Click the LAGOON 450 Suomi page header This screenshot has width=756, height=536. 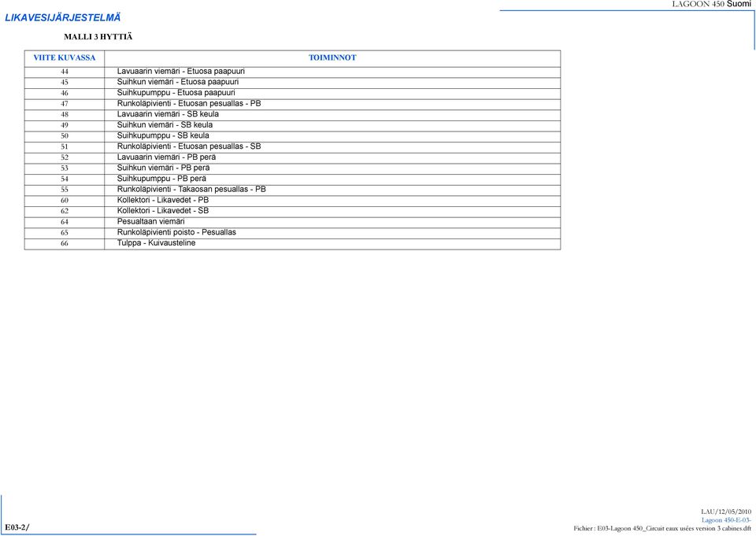(712, 4)
